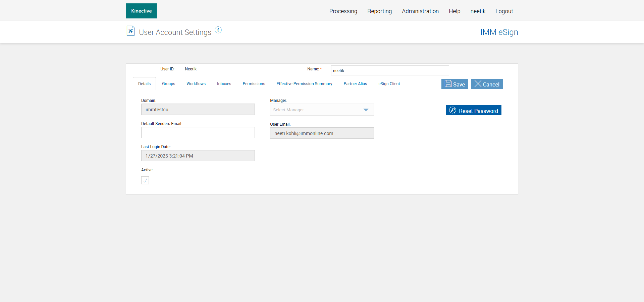Switch to the Permissions tab
Screen dimensions: 644x302
254,84
